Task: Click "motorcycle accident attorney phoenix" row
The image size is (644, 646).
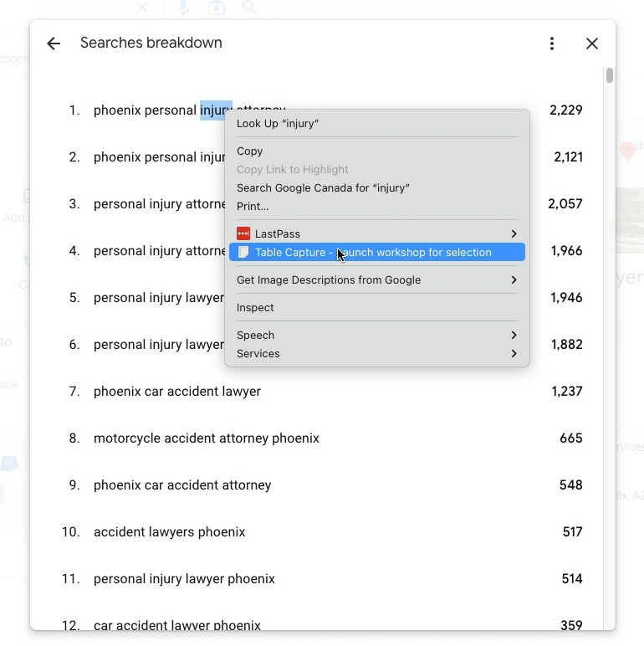Action: [x=207, y=438]
